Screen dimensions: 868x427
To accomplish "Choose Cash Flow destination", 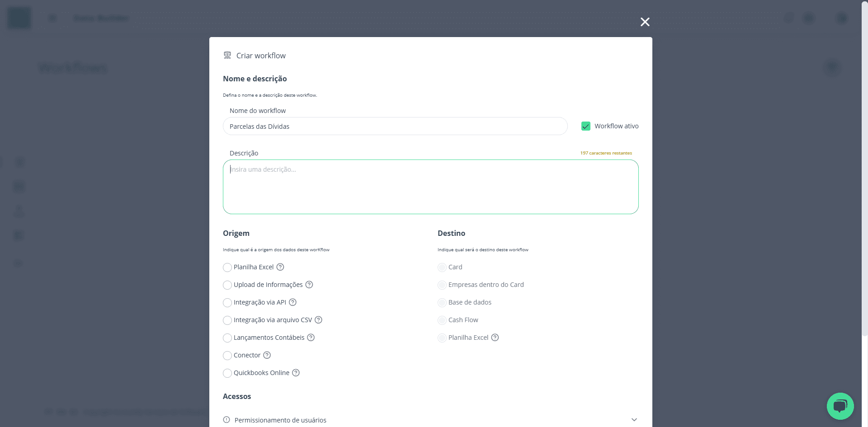I will point(442,320).
